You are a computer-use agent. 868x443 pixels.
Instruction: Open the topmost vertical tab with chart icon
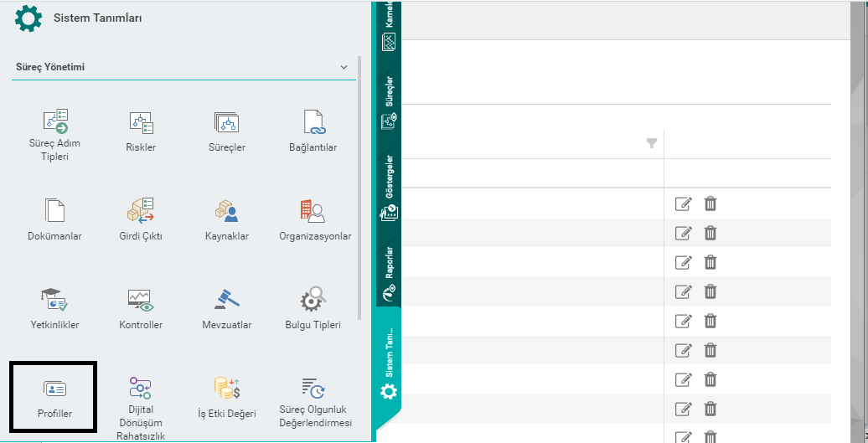(389, 28)
